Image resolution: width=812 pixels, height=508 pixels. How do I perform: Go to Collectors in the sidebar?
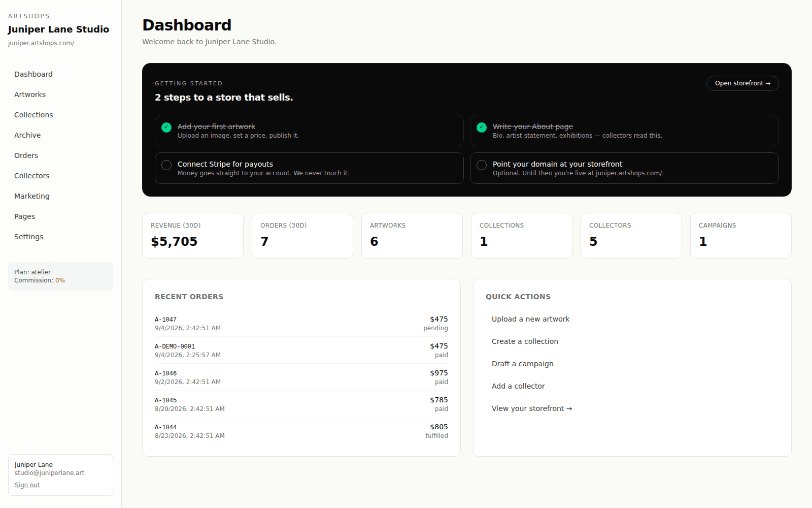60,176
